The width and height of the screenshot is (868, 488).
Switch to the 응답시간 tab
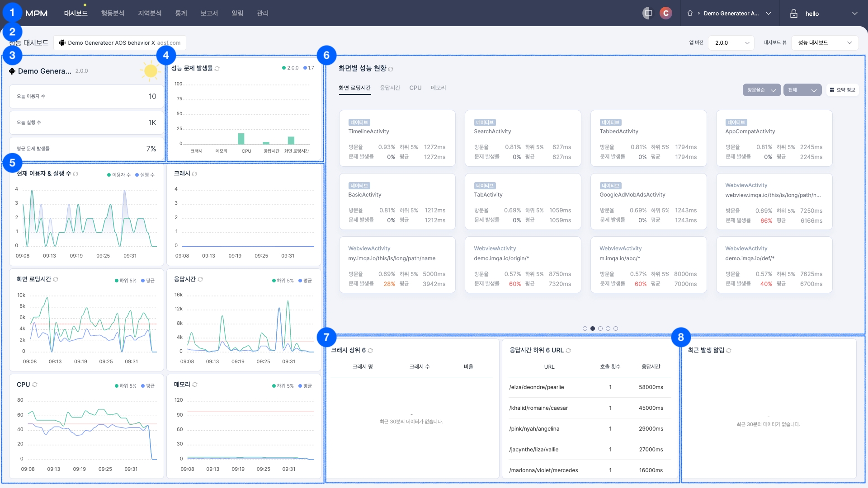390,88
